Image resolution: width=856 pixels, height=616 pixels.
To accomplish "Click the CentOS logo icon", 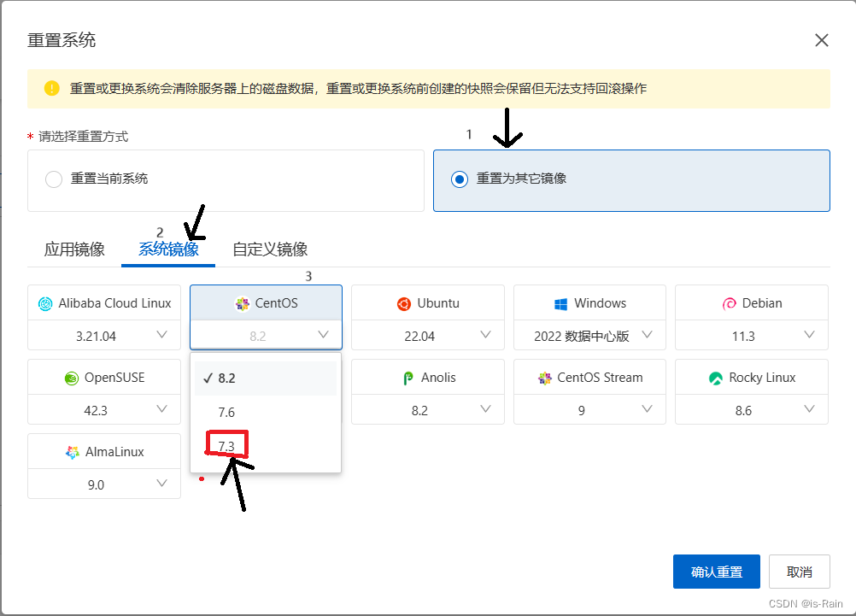I will pyautogui.click(x=242, y=303).
